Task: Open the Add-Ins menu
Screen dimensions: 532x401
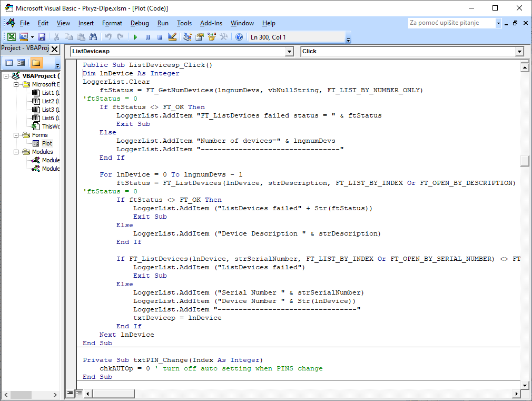Action: click(x=211, y=23)
